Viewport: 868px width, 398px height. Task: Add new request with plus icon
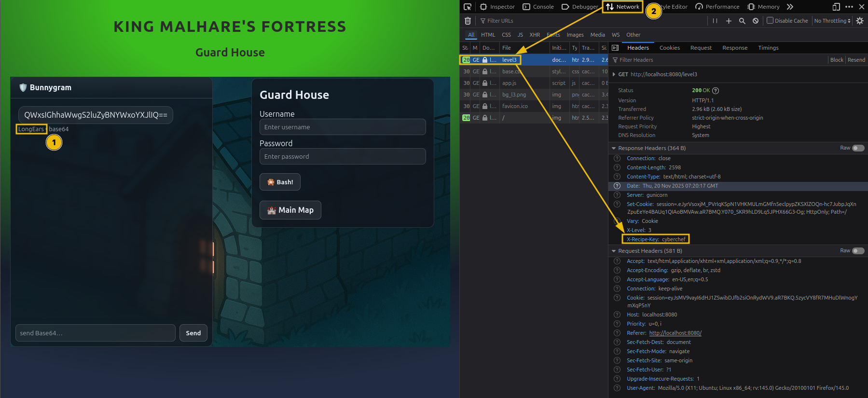point(729,21)
